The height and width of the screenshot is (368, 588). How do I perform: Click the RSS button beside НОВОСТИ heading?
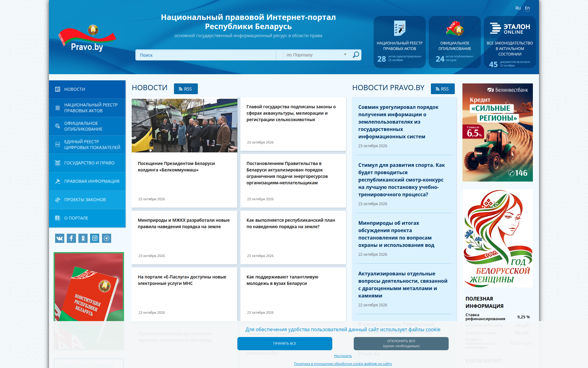pyautogui.click(x=186, y=89)
